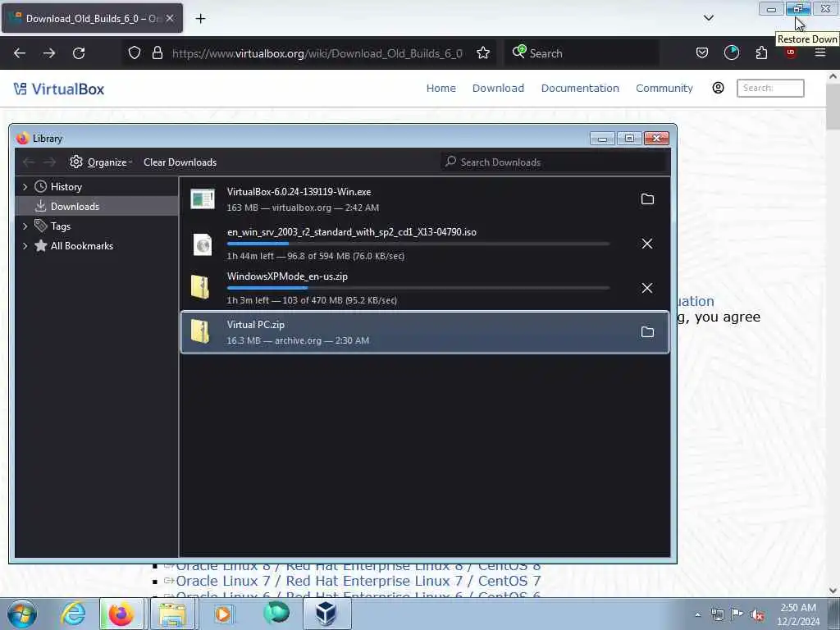Click the Action Center flag icon
The image size is (840, 630).
[x=737, y=615]
